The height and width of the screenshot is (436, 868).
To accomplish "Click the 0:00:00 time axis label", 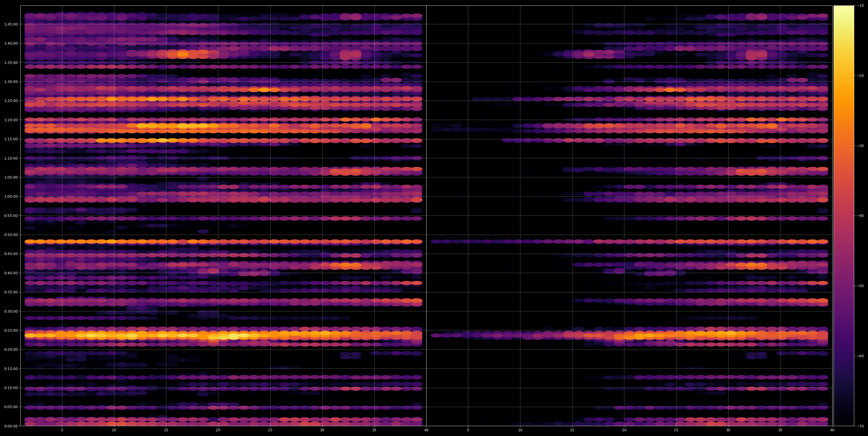I will (x=11, y=426).
